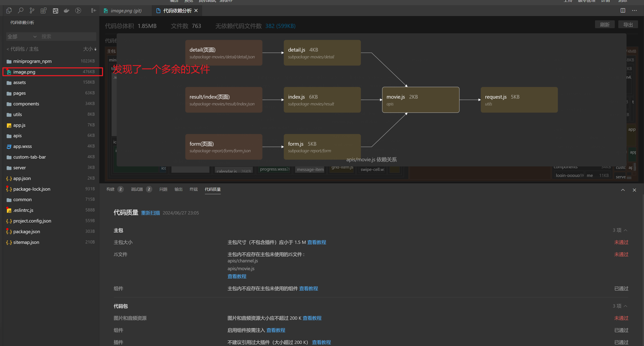Image resolution: width=644 pixels, height=346 pixels.
Task: Expand the miniprogram_npm folder
Action: pyautogui.click(x=51, y=61)
